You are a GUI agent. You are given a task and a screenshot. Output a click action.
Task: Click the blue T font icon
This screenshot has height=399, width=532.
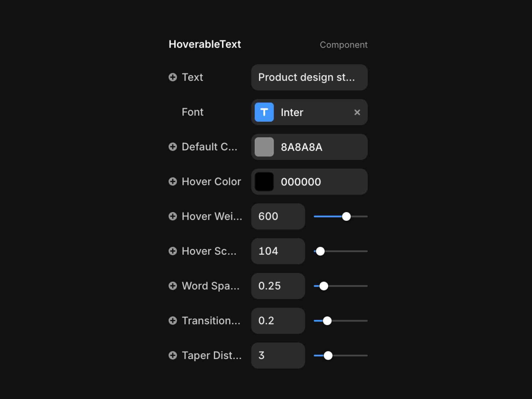click(264, 112)
